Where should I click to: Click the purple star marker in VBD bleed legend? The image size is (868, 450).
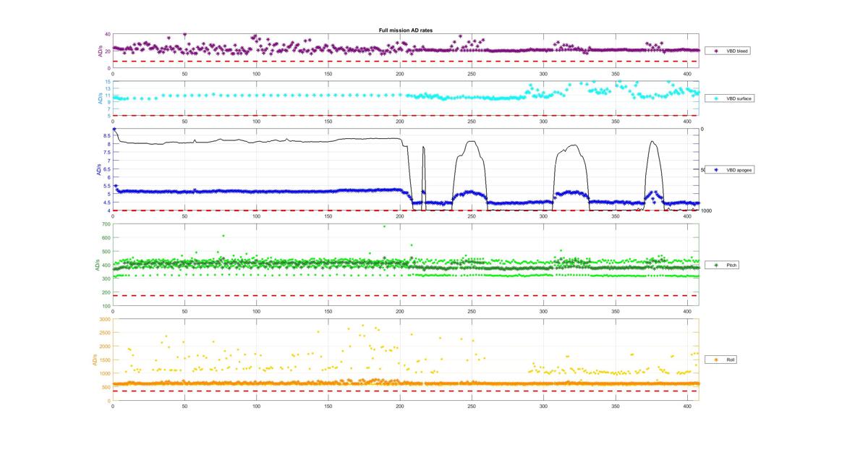click(715, 51)
